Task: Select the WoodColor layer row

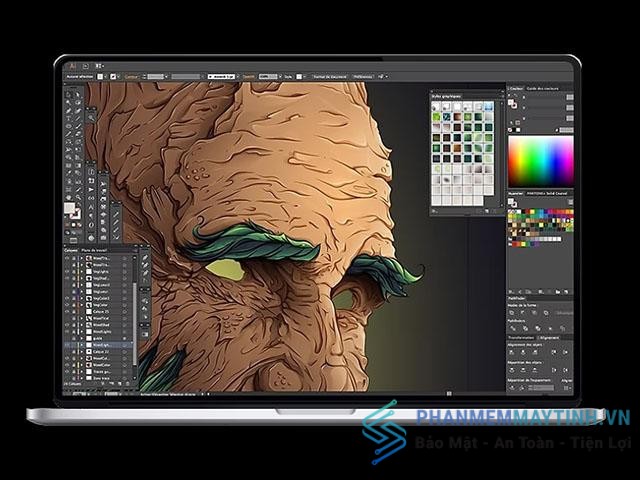Action: (x=99, y=364)
